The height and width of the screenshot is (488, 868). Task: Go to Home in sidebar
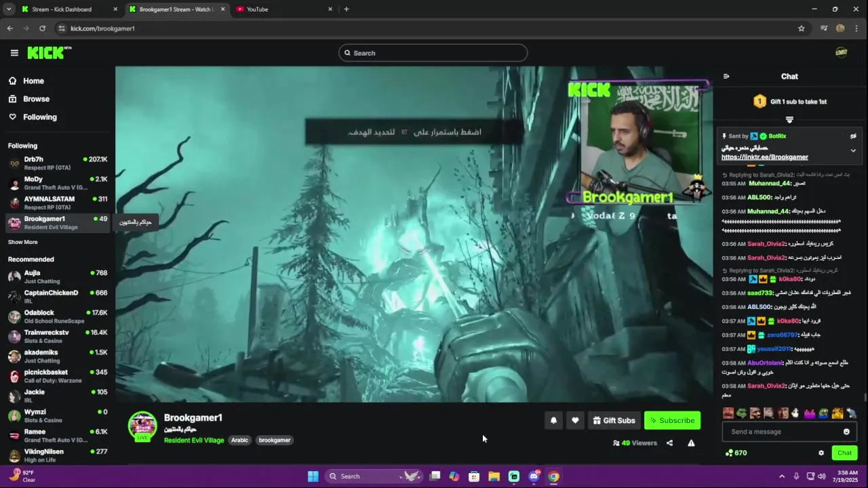pos(33,81)
